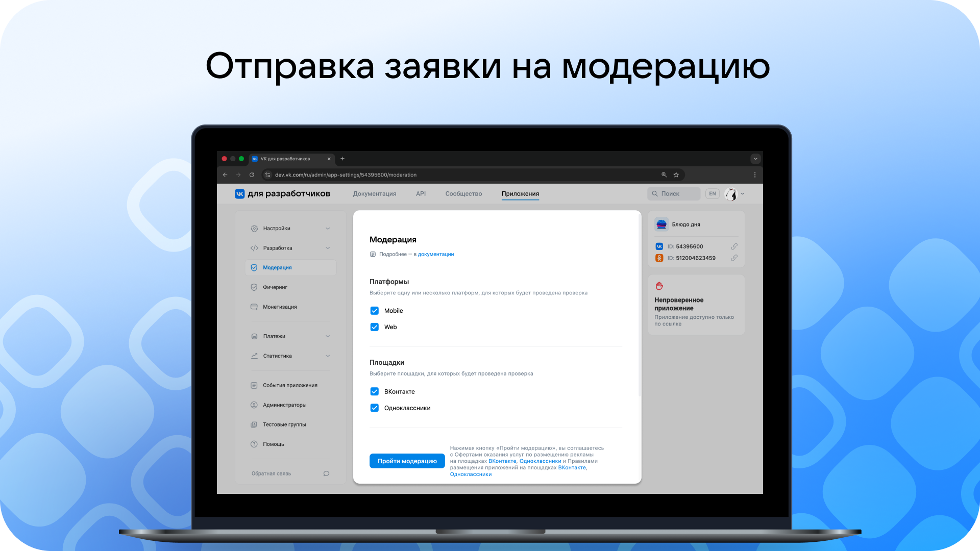Select Администраторы in the sidebar

(291, 405)
